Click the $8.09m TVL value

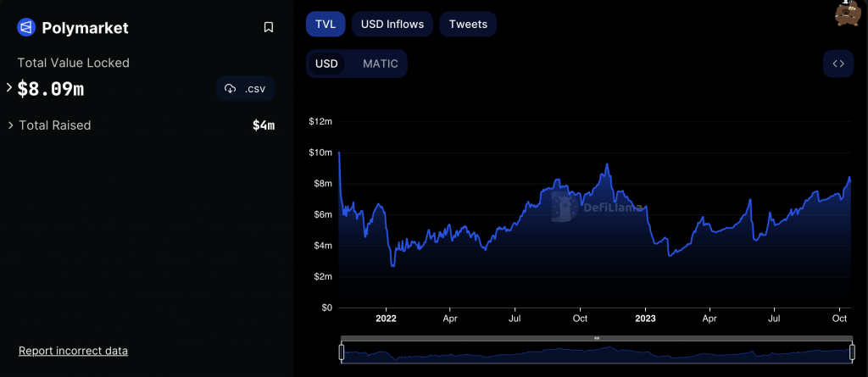pos(51,89)
